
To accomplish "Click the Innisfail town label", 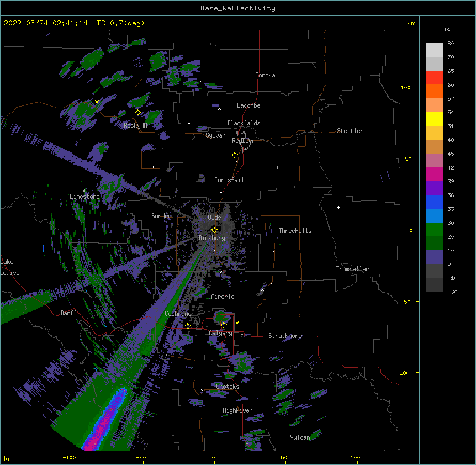I will (x=229, y=180).
